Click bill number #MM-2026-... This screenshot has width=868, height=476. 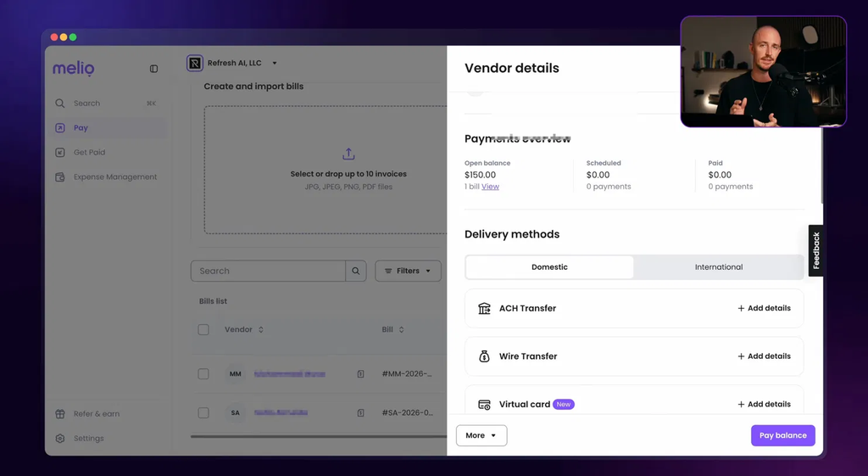tap(407, 374)
